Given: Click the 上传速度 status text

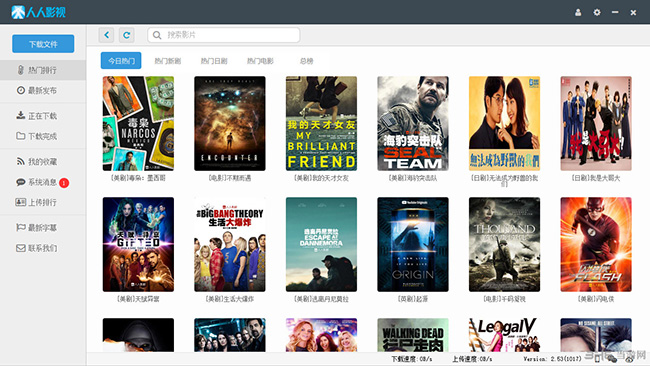Looking at the screenshot, I should point(472,359).
